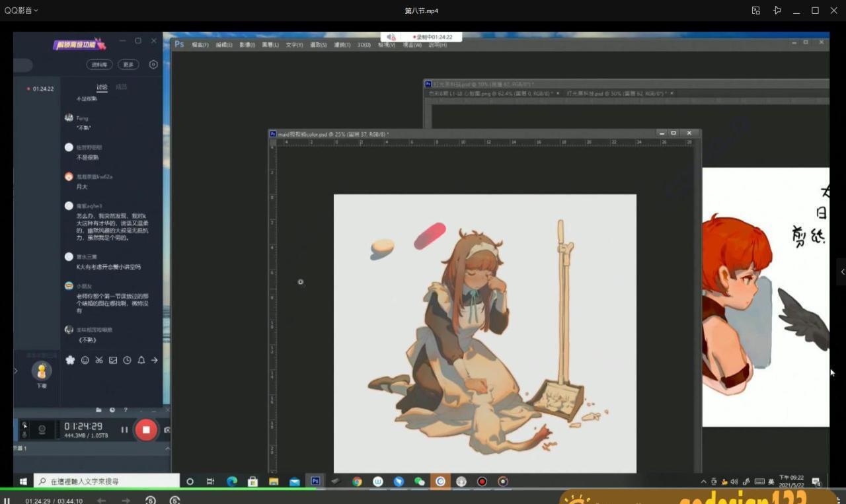Click the notification bell icon in chat toolbar
Screen dimensions: 846x504
tap(141, 360)
